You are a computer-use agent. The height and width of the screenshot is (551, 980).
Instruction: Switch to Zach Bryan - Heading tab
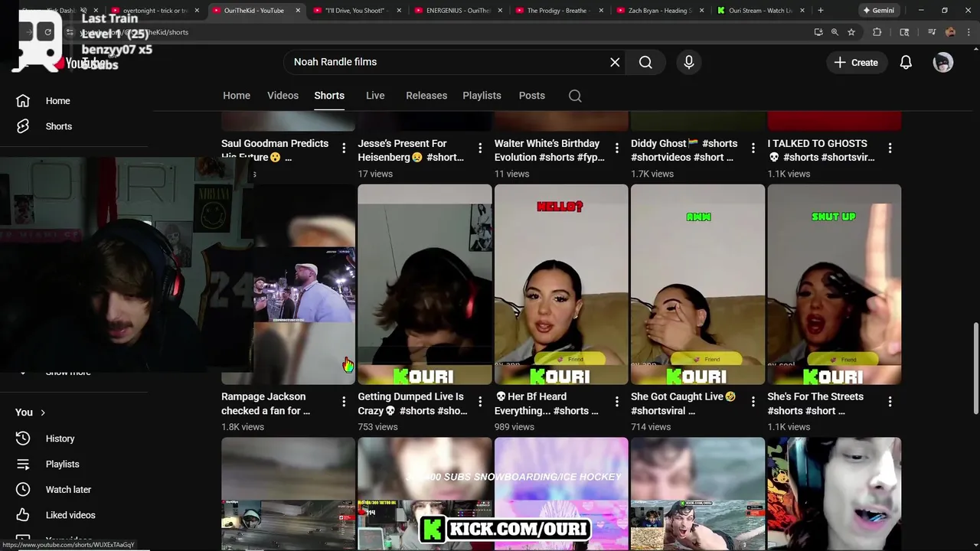point(660,11)
